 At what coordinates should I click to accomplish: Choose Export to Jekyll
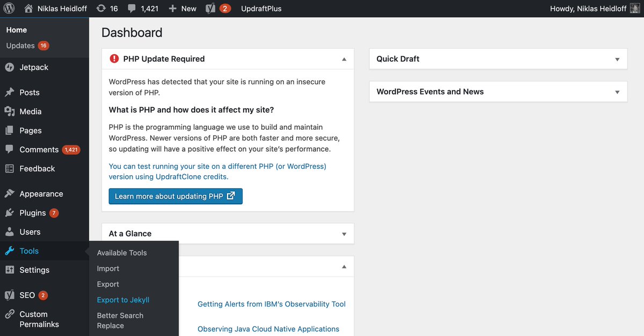pyautogui.click(x=123, y=300)
